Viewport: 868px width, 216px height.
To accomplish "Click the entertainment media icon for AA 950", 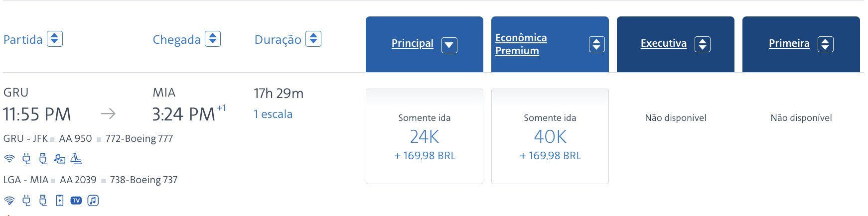I will 59,159.
